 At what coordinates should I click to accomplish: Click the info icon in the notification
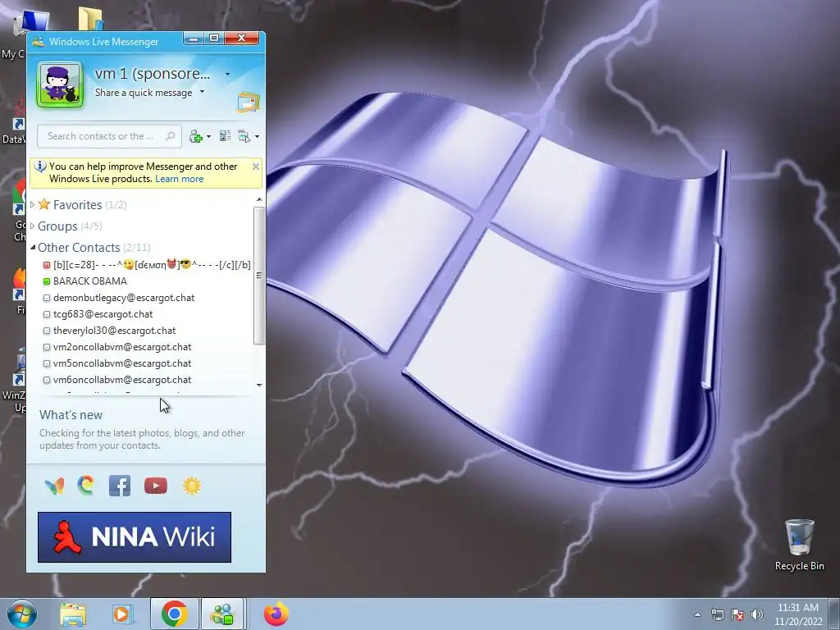[x=39, y=166]
